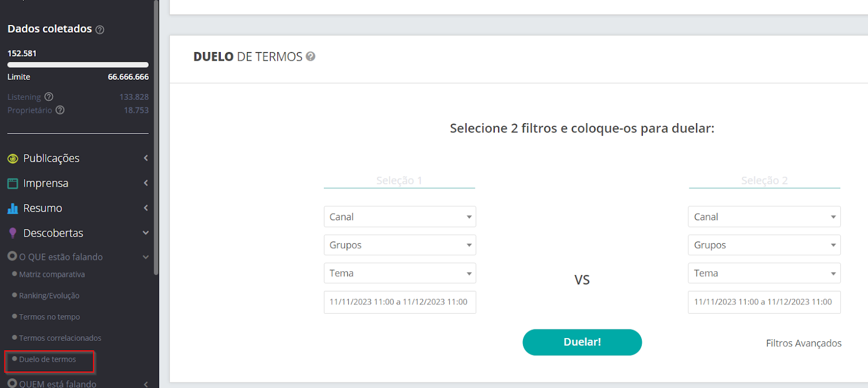Click the help icon next to Duelo de Termos

coord(310,56)
